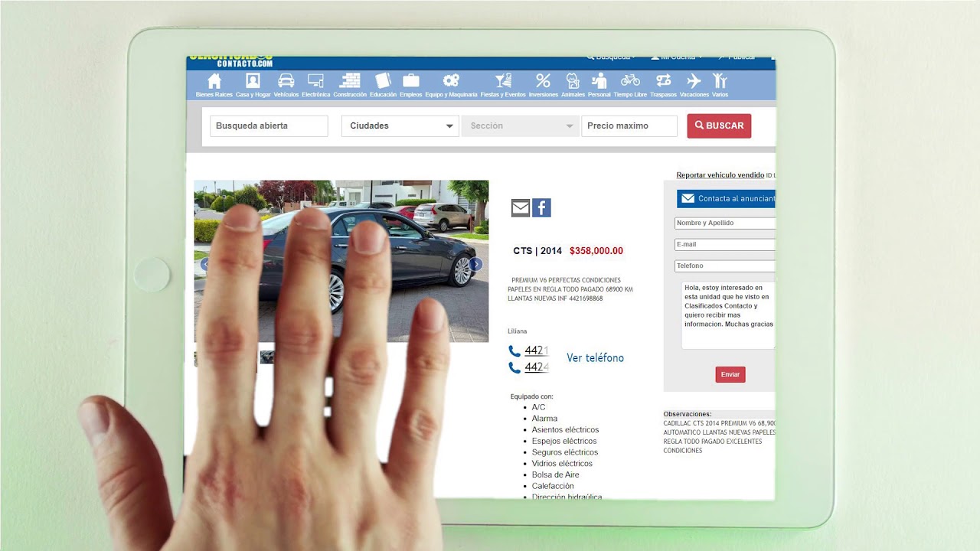The width and height of the screenshot is (980, 551).
Task: Click the main Cadillac car photo
Action: pos(341,261)
